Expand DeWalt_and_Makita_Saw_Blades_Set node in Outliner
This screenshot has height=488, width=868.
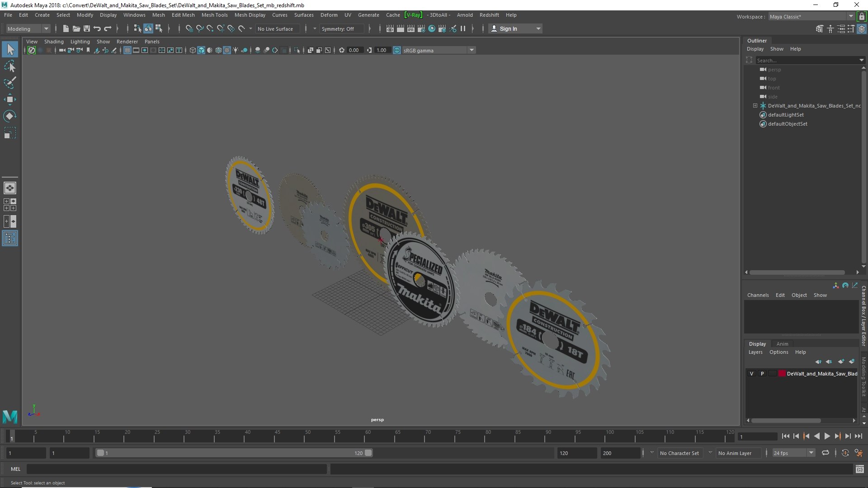tap(755, 106)
